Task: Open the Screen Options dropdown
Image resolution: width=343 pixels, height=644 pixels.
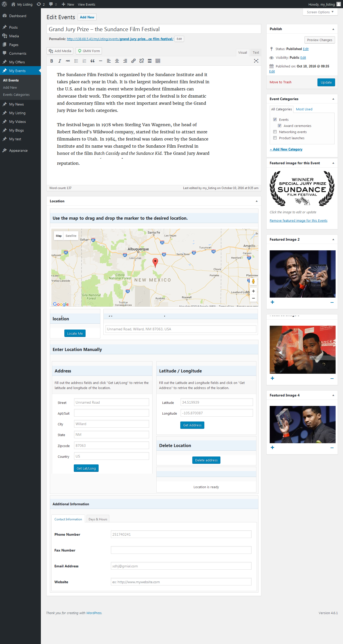Action: [x=320, y=12]
